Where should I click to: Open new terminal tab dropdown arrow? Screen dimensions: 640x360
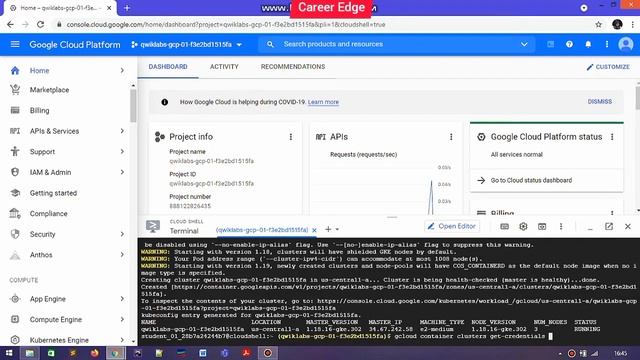pyautogui.click(x=337, y=229)
